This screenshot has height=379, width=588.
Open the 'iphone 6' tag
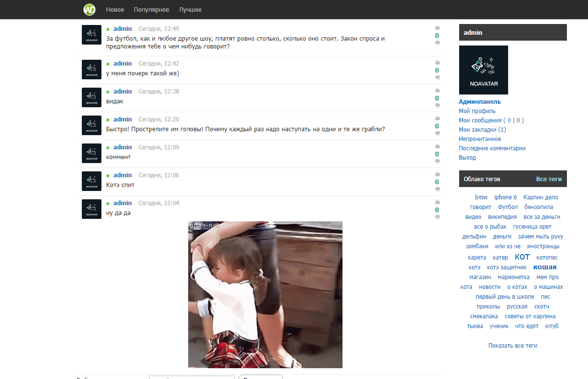click(x=506, y=197)
